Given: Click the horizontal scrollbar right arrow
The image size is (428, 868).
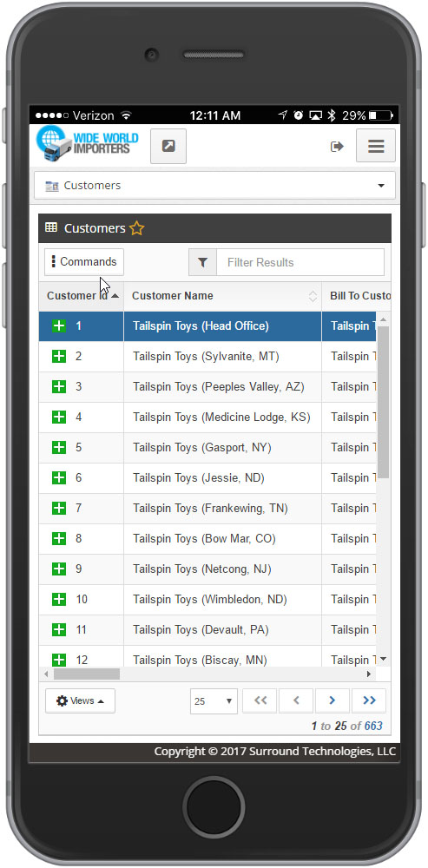Looking at the screenshot, I should point(369,674).
